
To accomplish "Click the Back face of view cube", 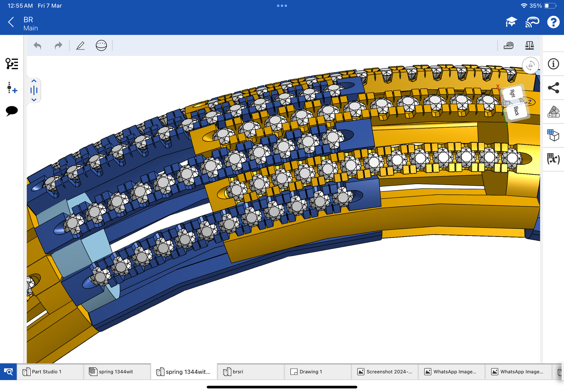I will pyautogui.click(x=516, y=111).
